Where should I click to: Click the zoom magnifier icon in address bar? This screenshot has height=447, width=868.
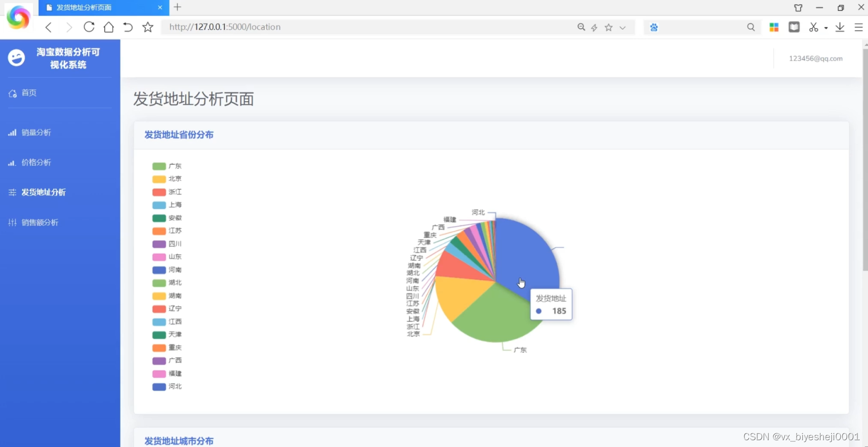click(x=581, y=27)
